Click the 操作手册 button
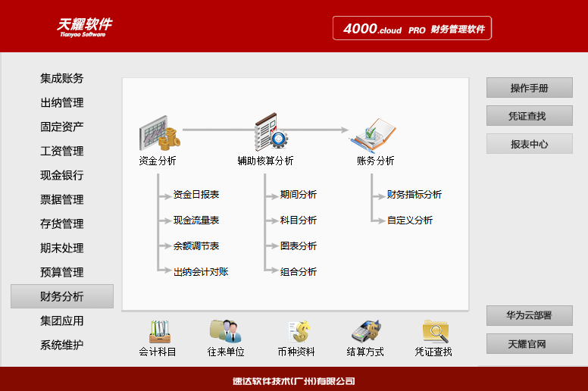This screenshot has width=588, height=391. [530, 88]
